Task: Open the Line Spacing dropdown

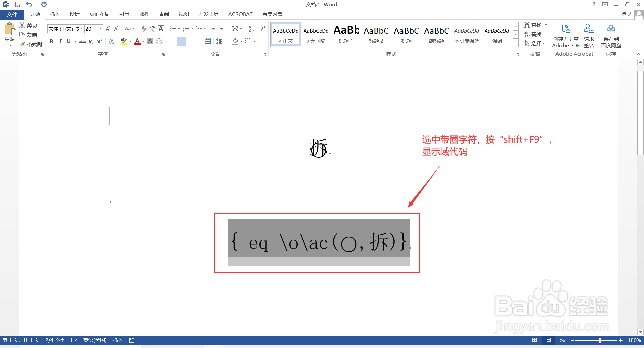Action: tap(221, 41)
